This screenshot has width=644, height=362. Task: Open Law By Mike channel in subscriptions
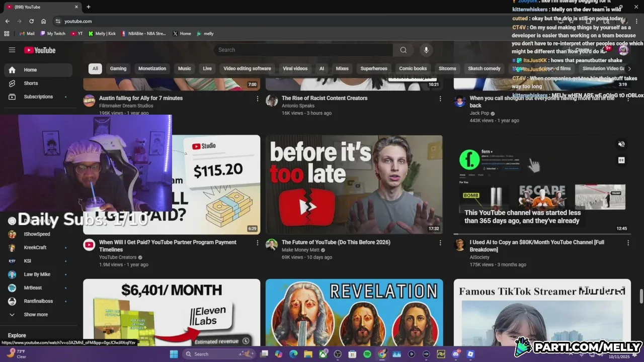(38, 275)
